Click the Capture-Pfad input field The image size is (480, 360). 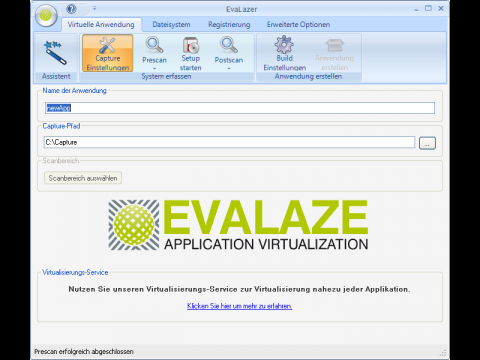coord(229,142)
